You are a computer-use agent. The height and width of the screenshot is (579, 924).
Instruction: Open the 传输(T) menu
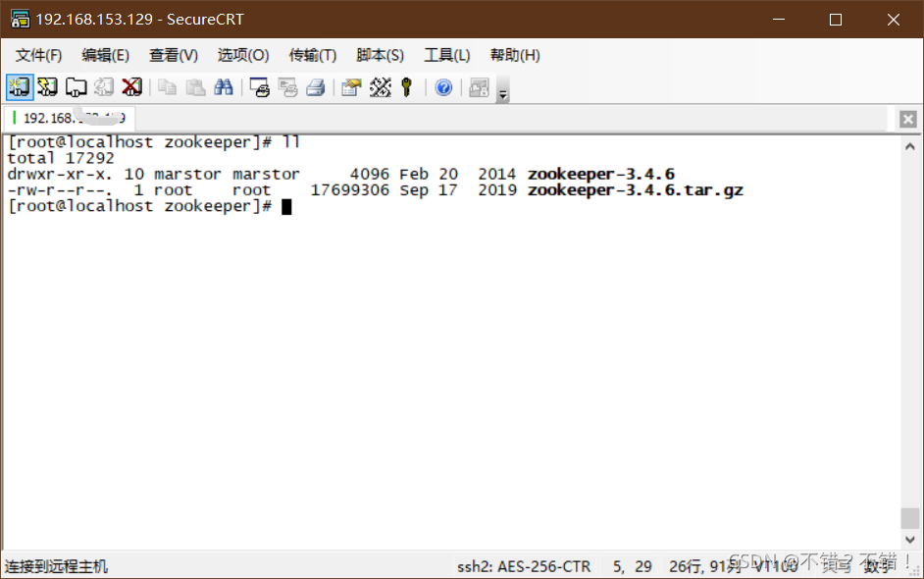pos(312,55)
